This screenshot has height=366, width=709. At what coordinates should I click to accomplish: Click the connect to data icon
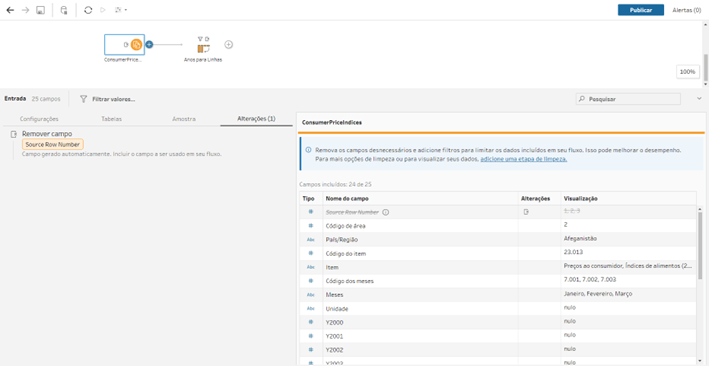point(64,10)
